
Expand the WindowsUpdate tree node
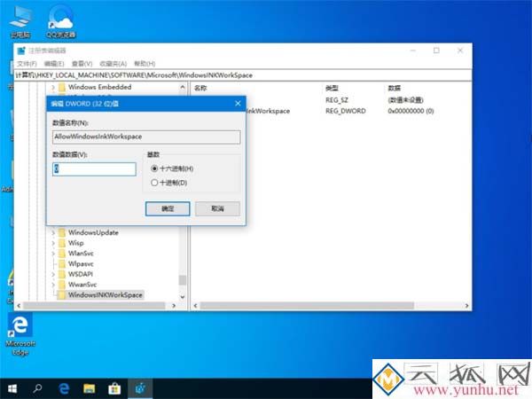[53, 232]
